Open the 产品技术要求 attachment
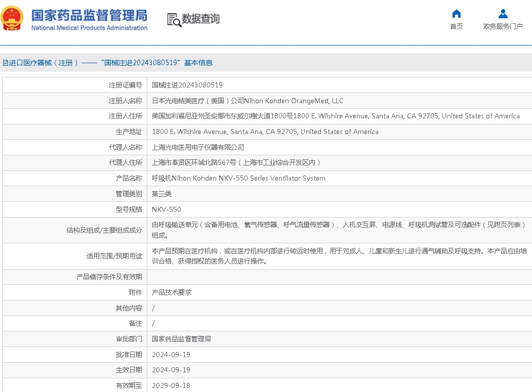 coord(172,292)
